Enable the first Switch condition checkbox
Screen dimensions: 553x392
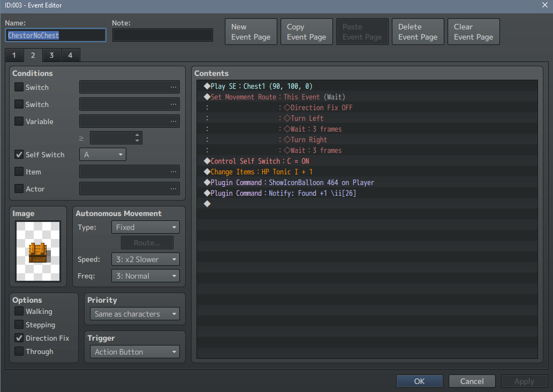pyautogui.click(x=19, y=87)
